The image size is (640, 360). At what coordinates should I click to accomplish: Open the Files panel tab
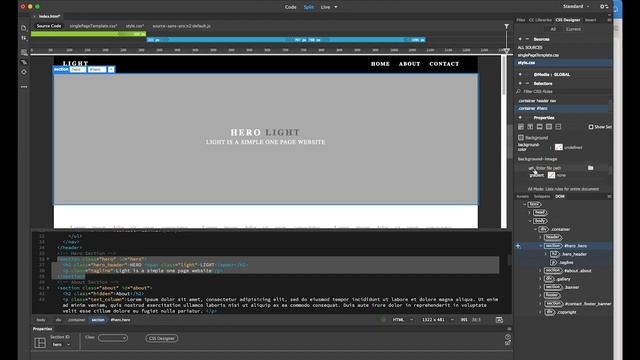point(521,20)
